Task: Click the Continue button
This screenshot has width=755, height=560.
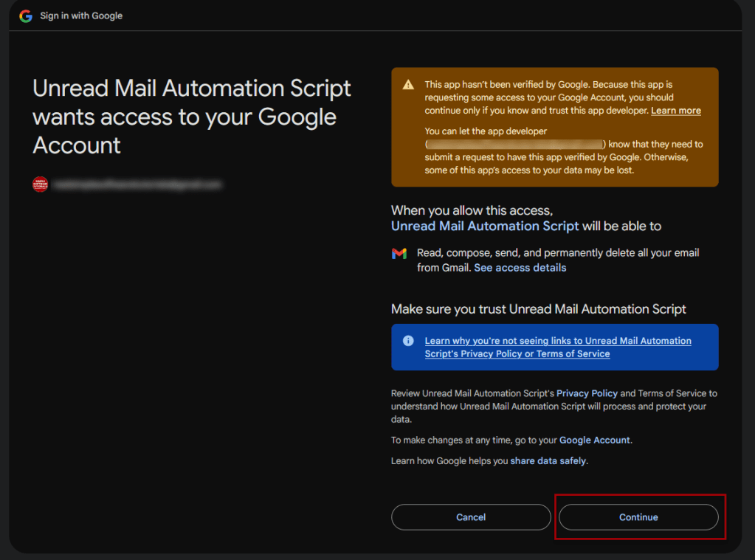Action: tap(638, 517)
